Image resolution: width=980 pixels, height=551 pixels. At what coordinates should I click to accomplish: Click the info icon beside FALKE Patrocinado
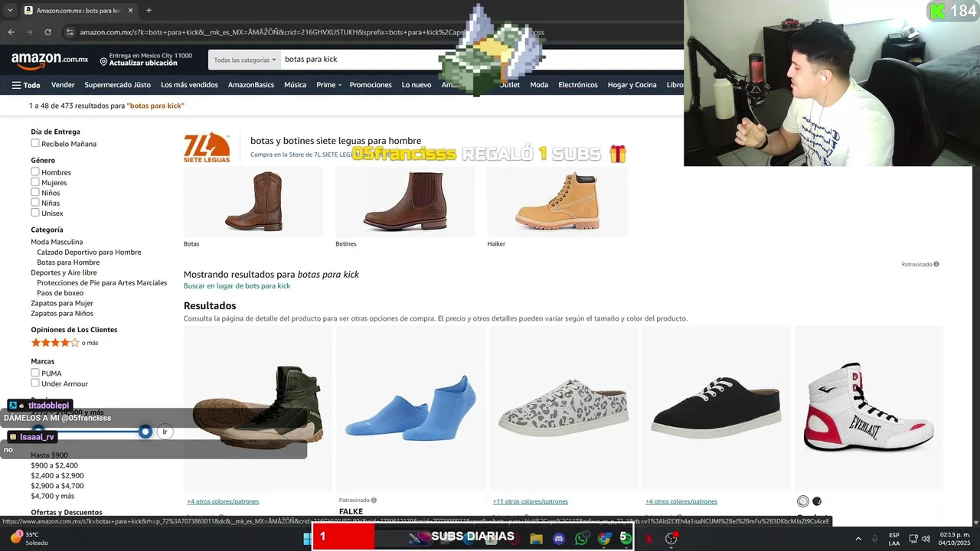[374, 500]
